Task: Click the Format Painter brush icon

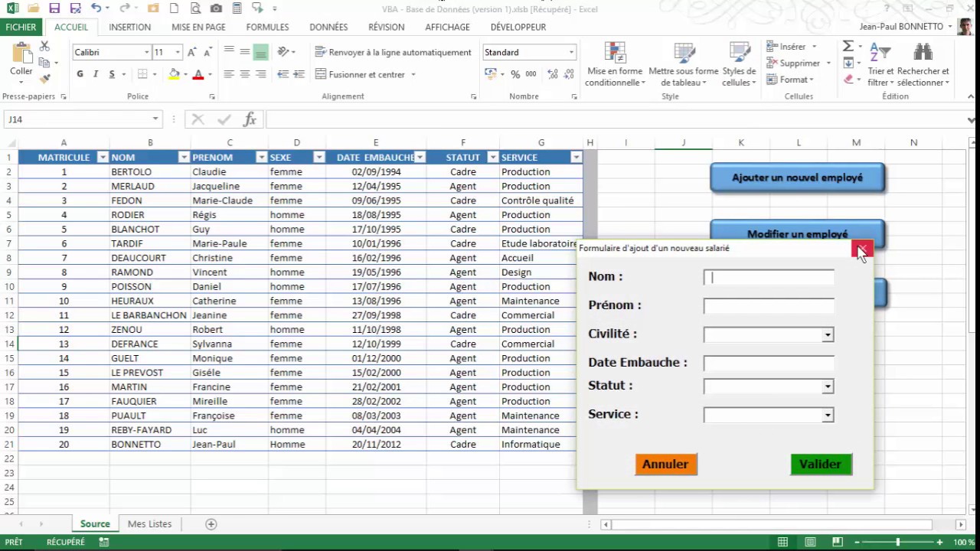Action: (x=44, y=78)
